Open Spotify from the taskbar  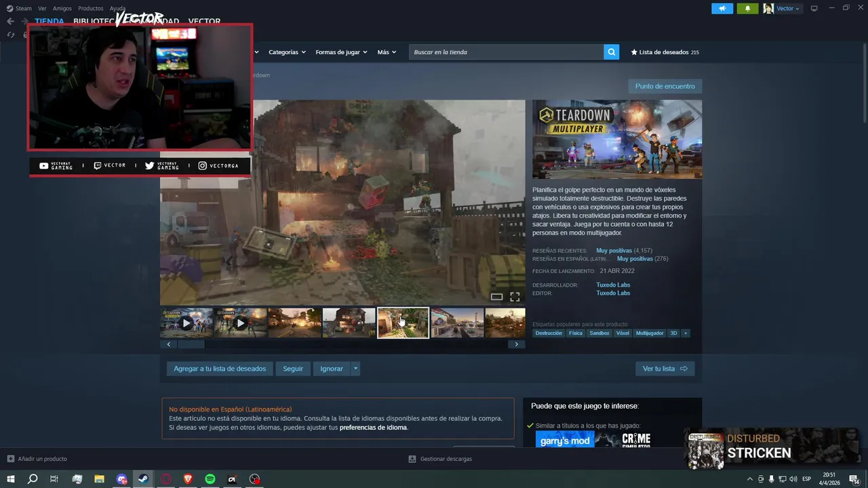click(x=210, y=479)
